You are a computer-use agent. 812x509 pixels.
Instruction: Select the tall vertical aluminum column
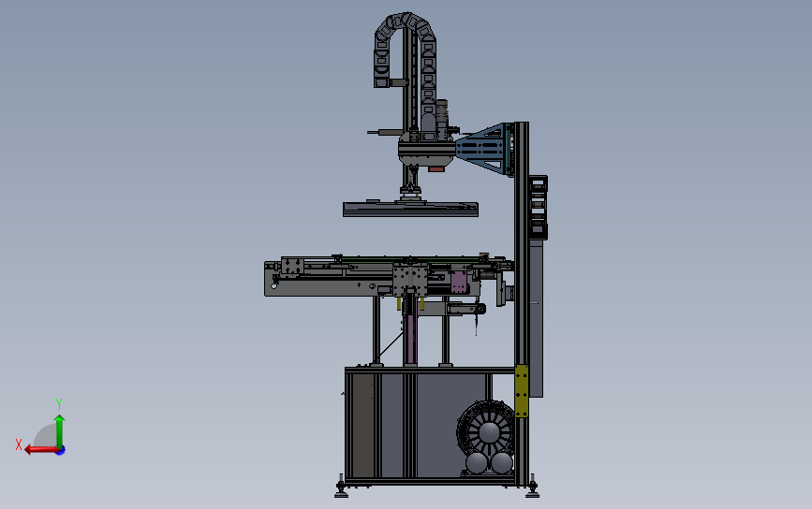pos(521,304)
